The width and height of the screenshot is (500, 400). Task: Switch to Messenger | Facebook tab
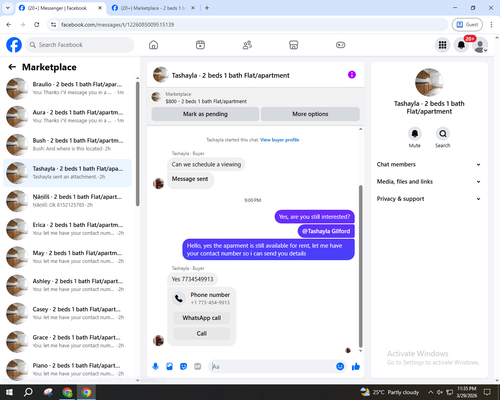(x=57, y=8)
